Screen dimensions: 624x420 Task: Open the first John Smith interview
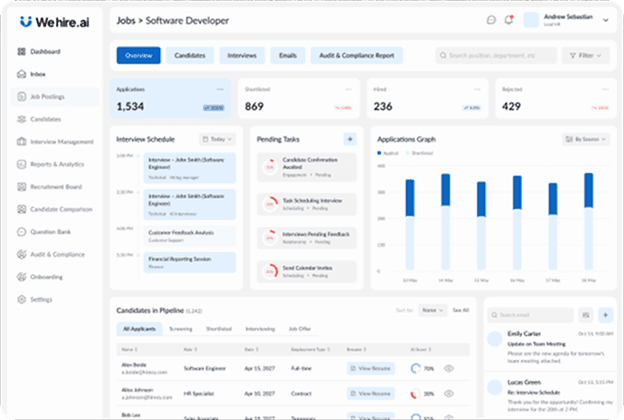click(189, 168)
